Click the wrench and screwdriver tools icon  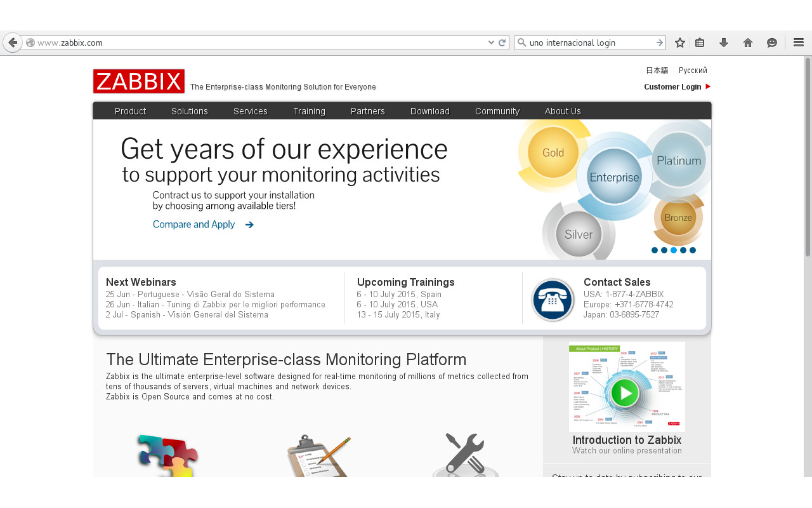coord(466,455)
